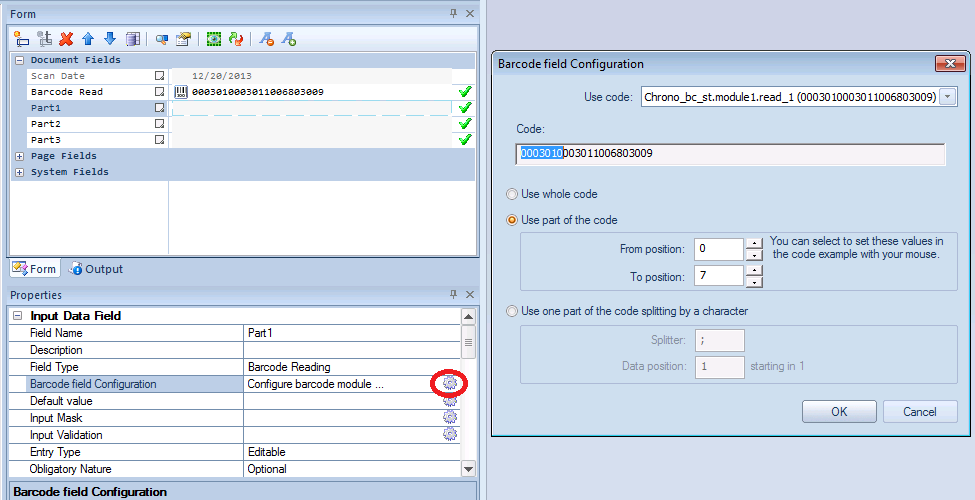Click the red X delete field icon

[x=66, y=39]
